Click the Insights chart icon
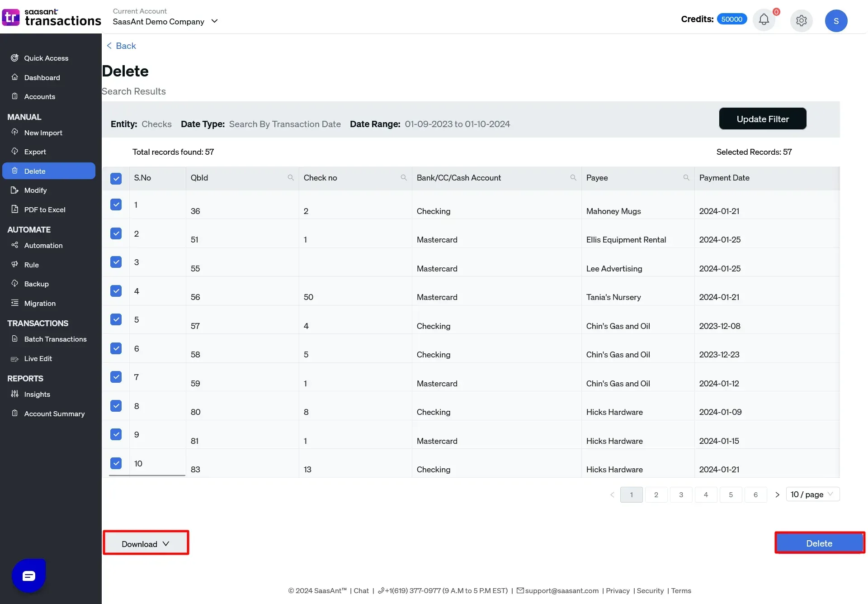Viewport: 868px width, 604px height. [x=14, y=394]
